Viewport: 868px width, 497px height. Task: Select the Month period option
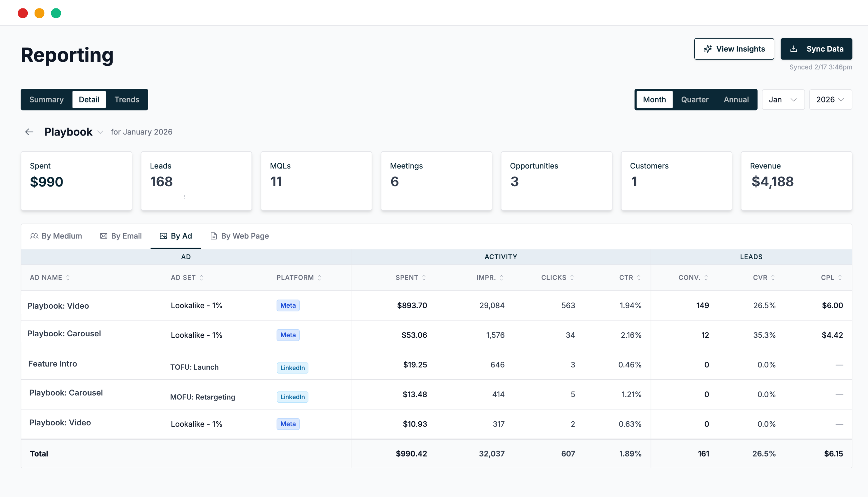pyautogui.click(x=654, y=99)
